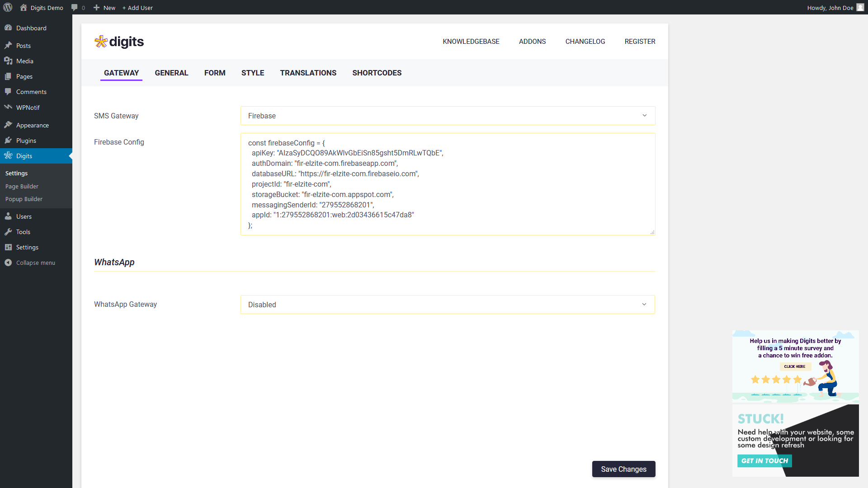Click the WordPress logo icon
This screenshot has width=868, height=488.
point(8,7)
